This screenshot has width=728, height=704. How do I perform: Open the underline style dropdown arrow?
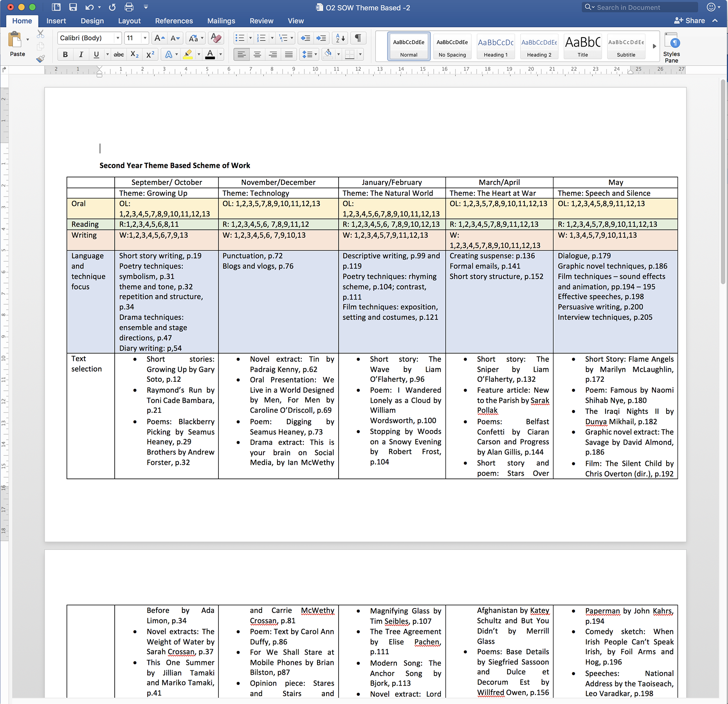(x=107, y=54)
